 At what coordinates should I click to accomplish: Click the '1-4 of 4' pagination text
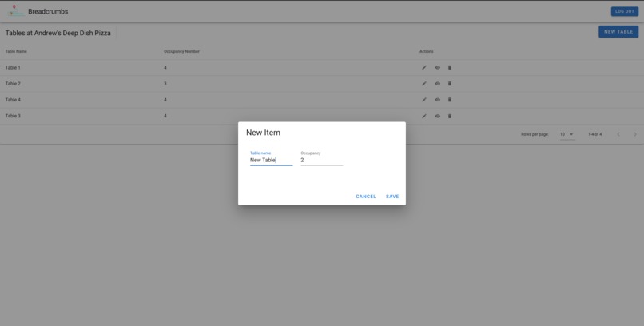594,134
